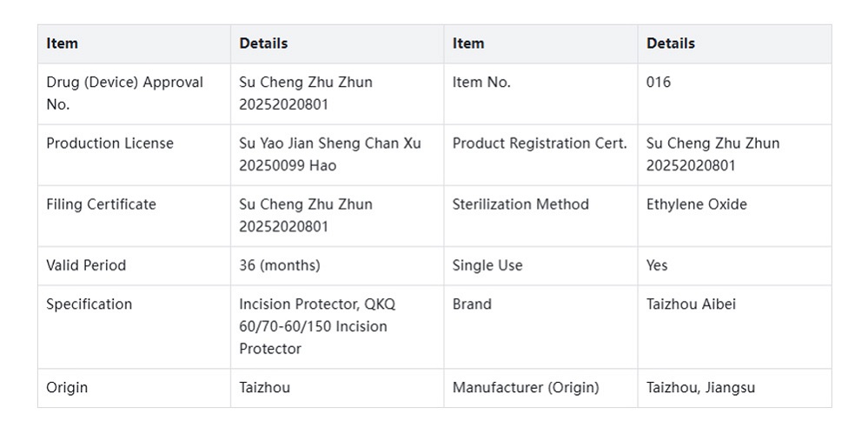Click the Single Use label cell
This screenshot has height=434, width=868.
pos(487,265)
